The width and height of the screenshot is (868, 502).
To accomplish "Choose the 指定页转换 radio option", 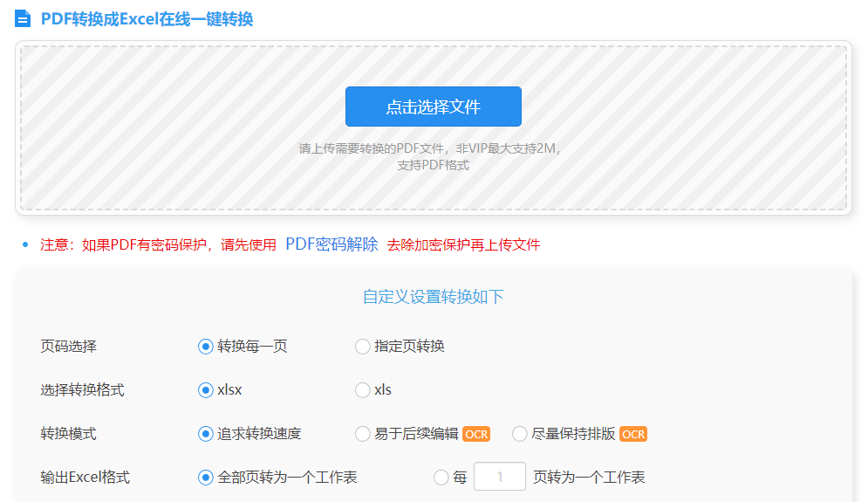I will 363,347.
